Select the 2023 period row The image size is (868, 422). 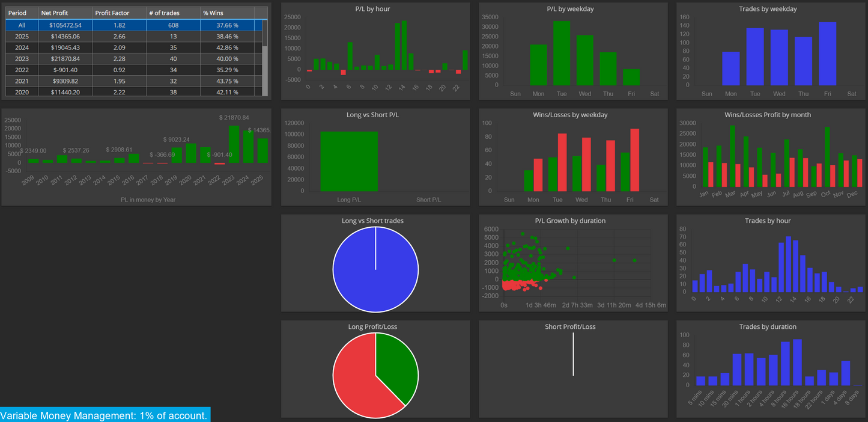[x=134, y=58]
